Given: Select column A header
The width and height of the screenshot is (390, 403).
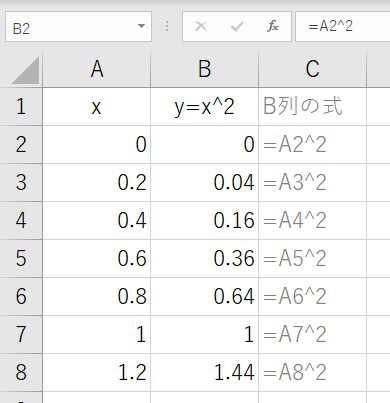Looking at the screenshot, I should [97, 70].
